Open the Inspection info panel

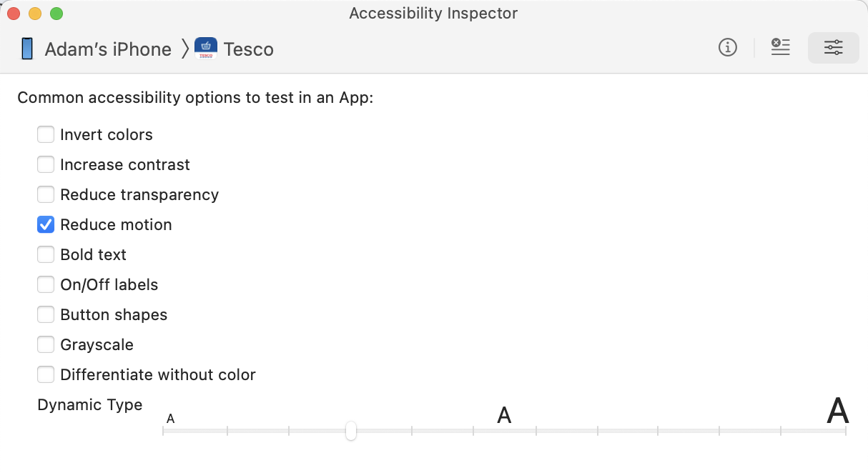pos(727,47)
